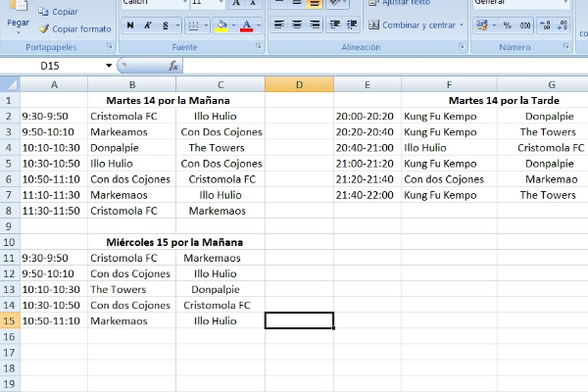Screen dimensions: 588x392
Task: Click 'Markemaos' cell in row 15
Action: click(x=131, y=320)
